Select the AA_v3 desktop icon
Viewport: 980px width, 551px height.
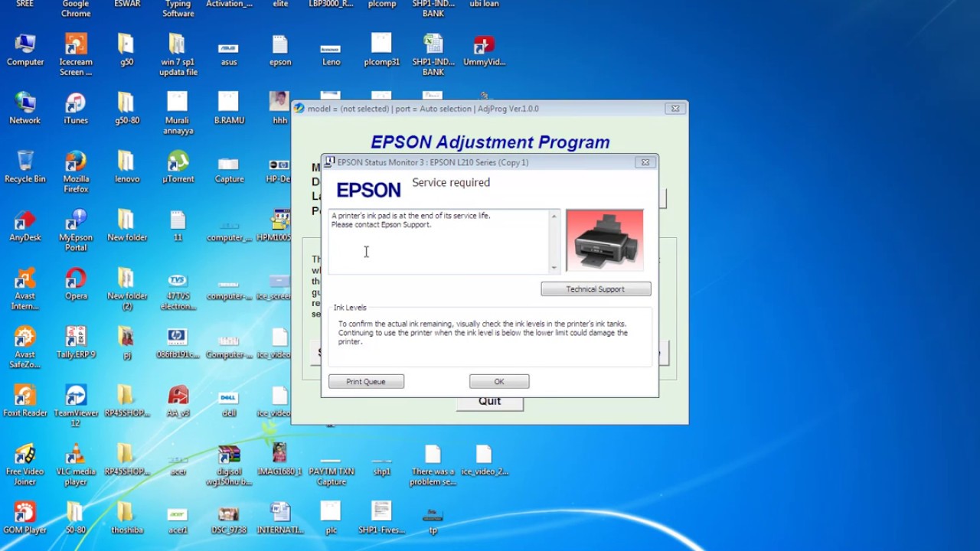pyautogui.click(x=178, y=401)
